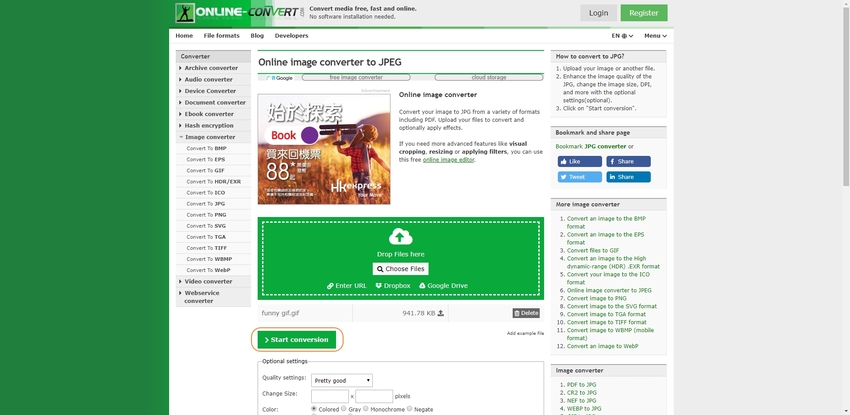Select the Monochrome color option
The image size is (850, 415).
pos(366,409)
